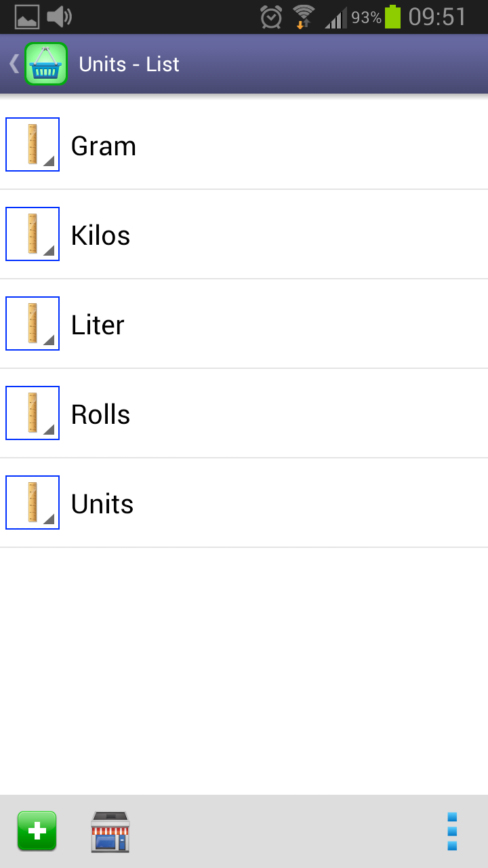The height and width of the screenshot is (868, 488).
Task: Tap the green add unit plus icon
Action: tap(37, 831)
